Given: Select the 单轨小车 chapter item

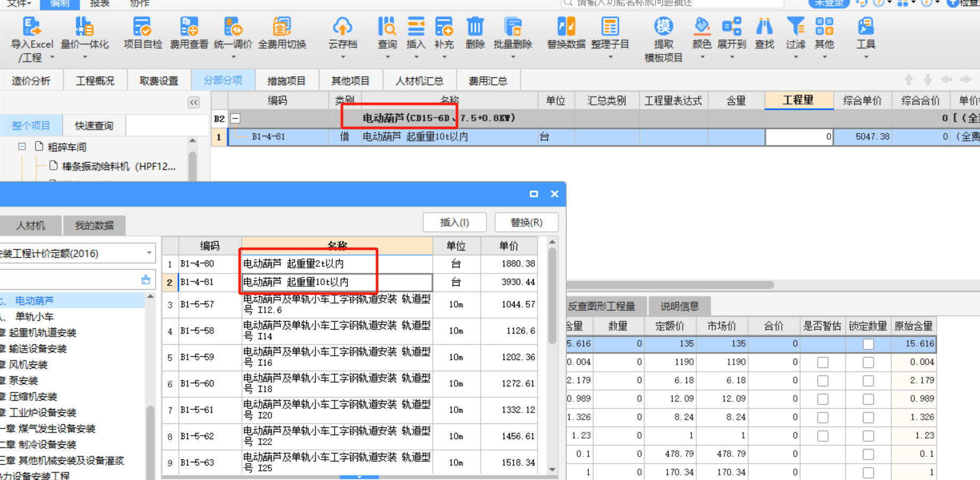Looking at the screenshot, I should (35, 316).
